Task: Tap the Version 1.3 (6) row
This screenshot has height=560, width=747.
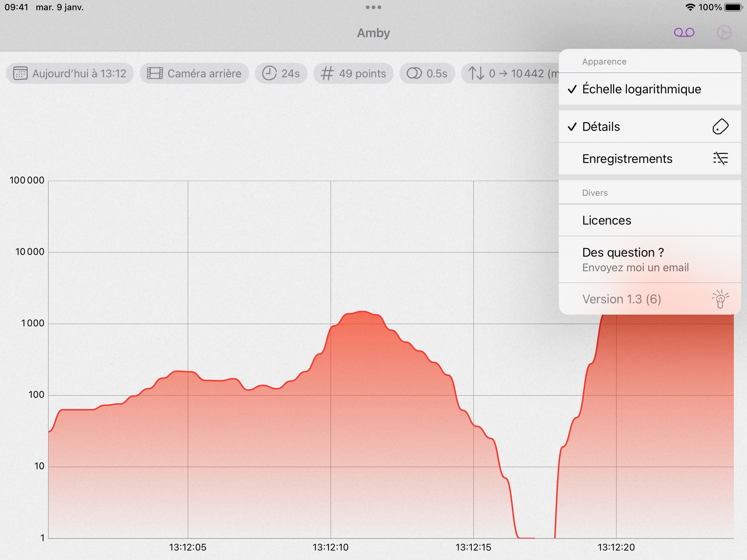Action: (x=650, y=299)
